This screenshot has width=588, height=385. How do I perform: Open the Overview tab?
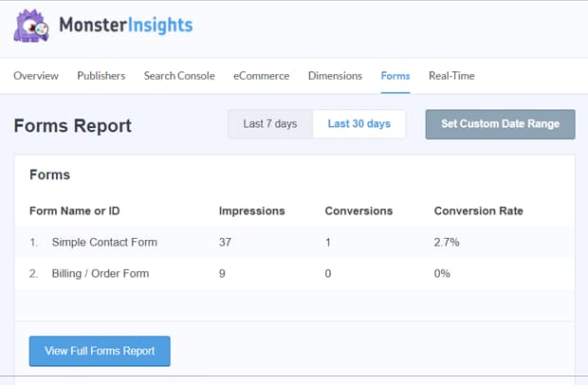point(36,76)
